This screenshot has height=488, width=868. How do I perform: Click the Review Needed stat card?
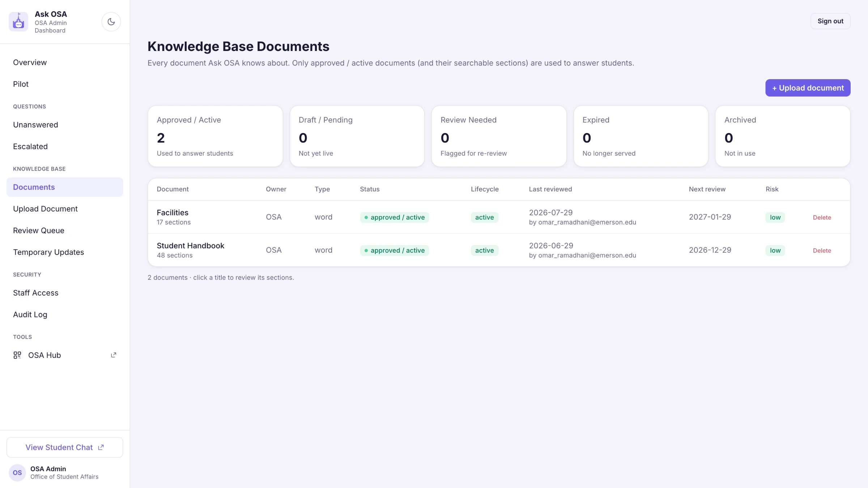pyautogui.click(x=499, y=136)
